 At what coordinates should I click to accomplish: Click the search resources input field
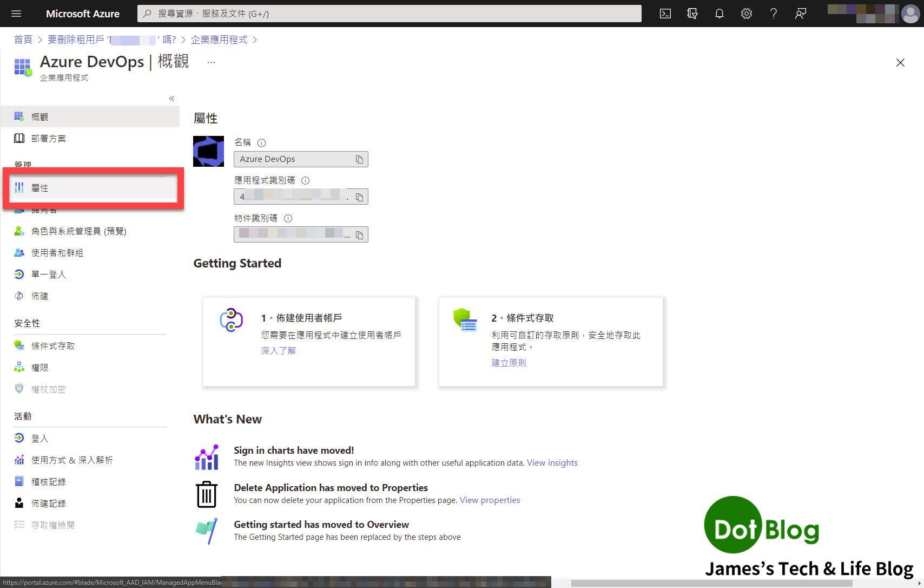(390, 14)
